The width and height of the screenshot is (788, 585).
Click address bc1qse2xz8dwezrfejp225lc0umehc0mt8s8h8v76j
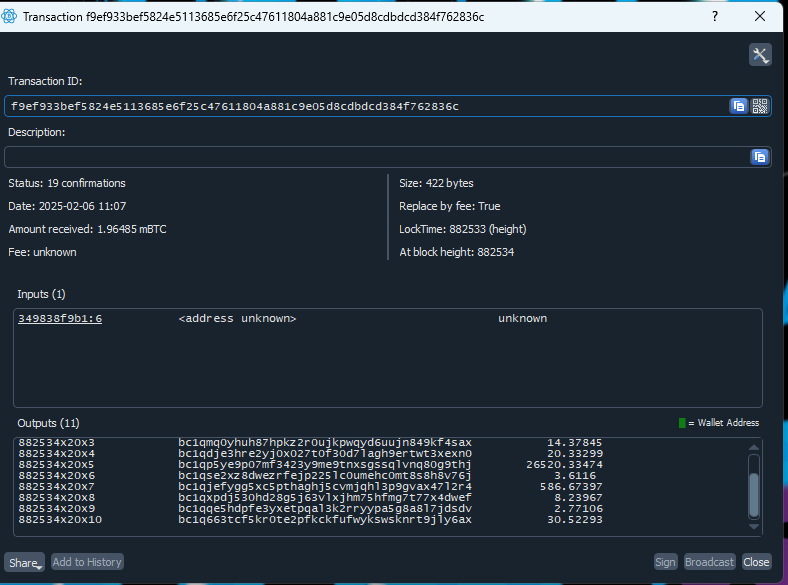point(325,475)
